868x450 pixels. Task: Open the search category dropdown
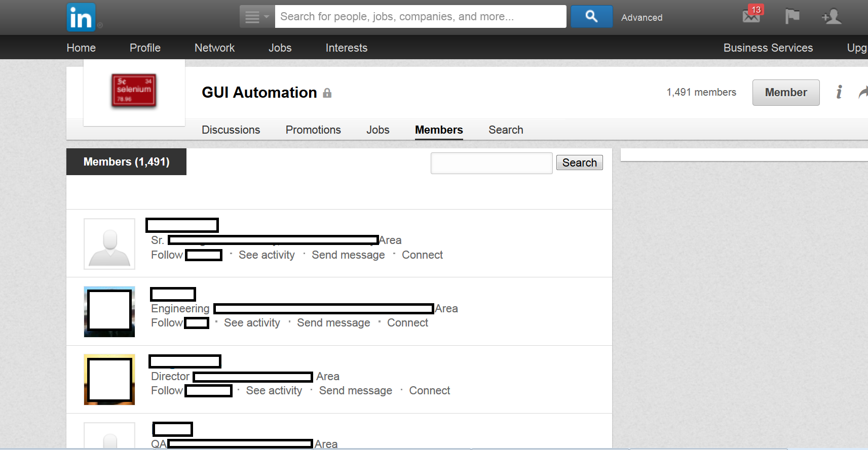(x=257, y=17)
